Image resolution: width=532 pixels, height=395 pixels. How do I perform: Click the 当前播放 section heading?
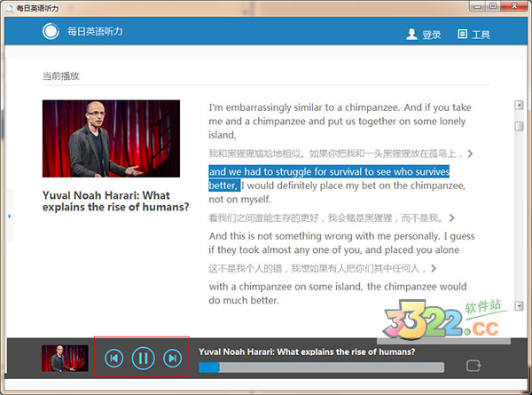click(60, 75)
